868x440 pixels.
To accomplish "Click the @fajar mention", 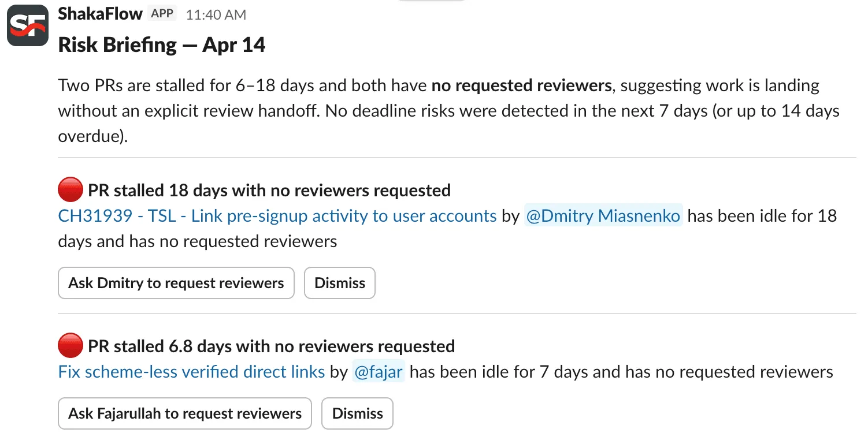I will tap(379, 371).
